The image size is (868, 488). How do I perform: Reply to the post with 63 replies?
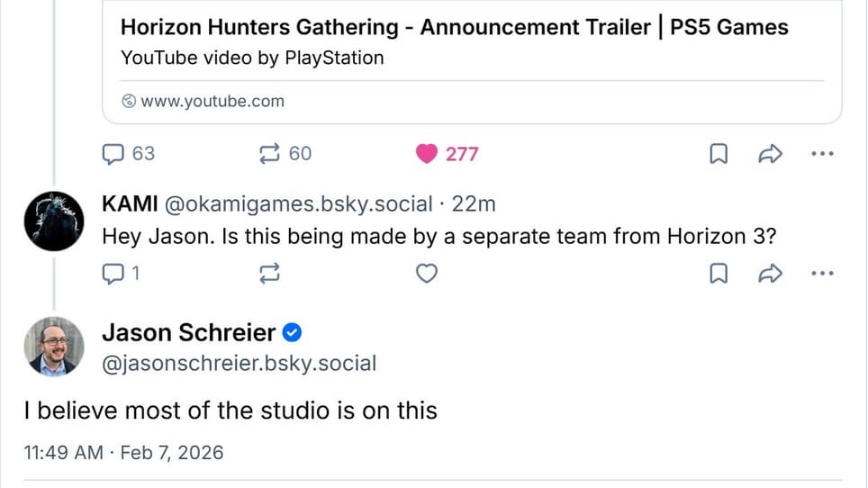point(113,154)
